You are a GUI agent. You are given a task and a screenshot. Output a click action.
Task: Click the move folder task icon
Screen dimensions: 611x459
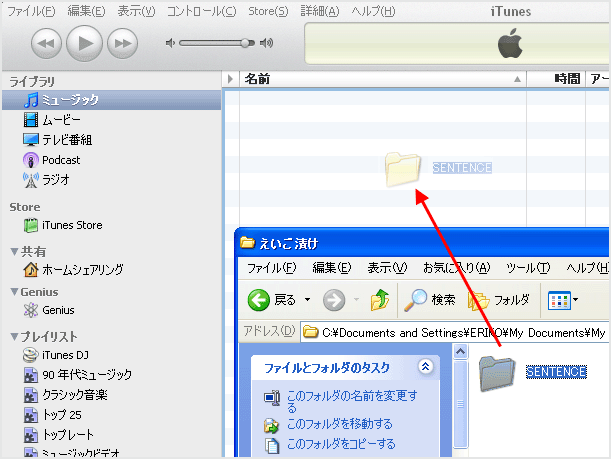pos(272,425)
